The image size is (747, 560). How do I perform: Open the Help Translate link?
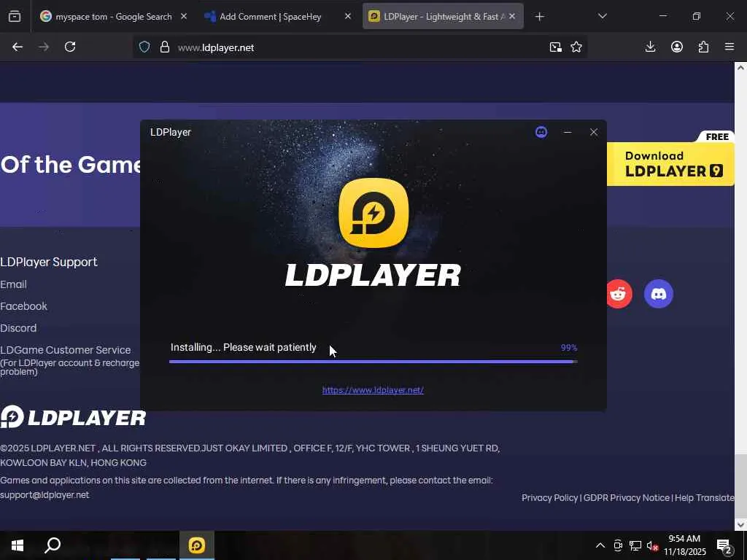point(705,497)
